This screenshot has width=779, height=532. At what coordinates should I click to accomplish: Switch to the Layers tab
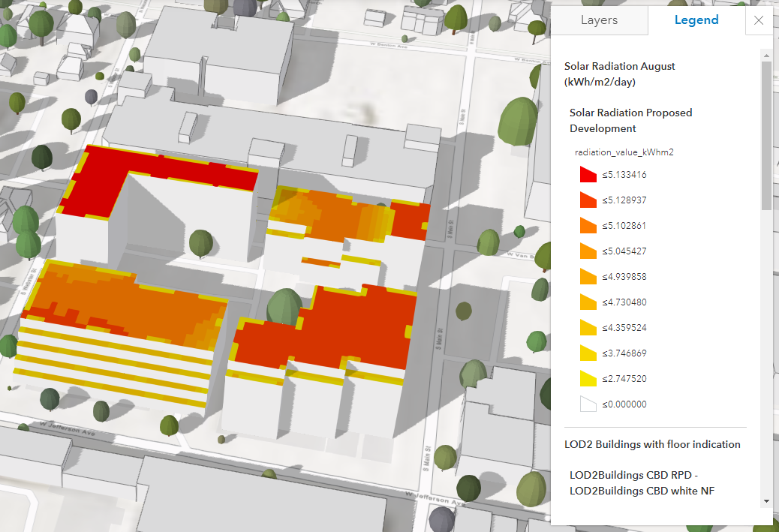(599, 20)
